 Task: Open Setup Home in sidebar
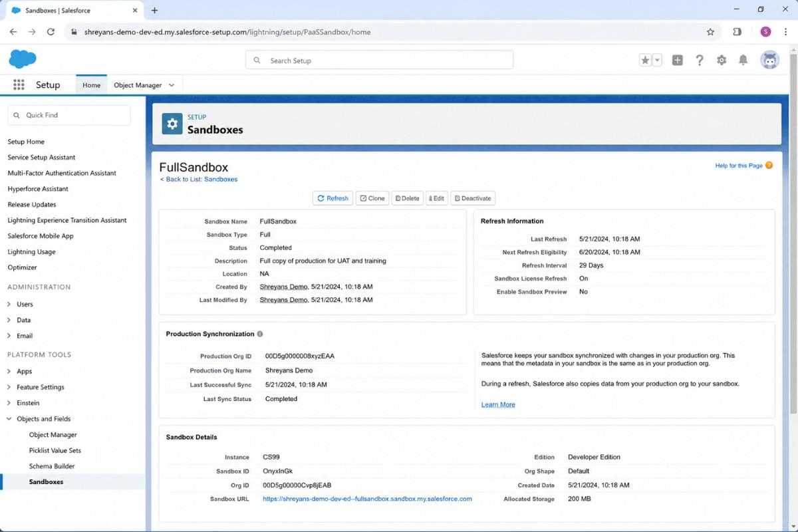tap(26, 142)
